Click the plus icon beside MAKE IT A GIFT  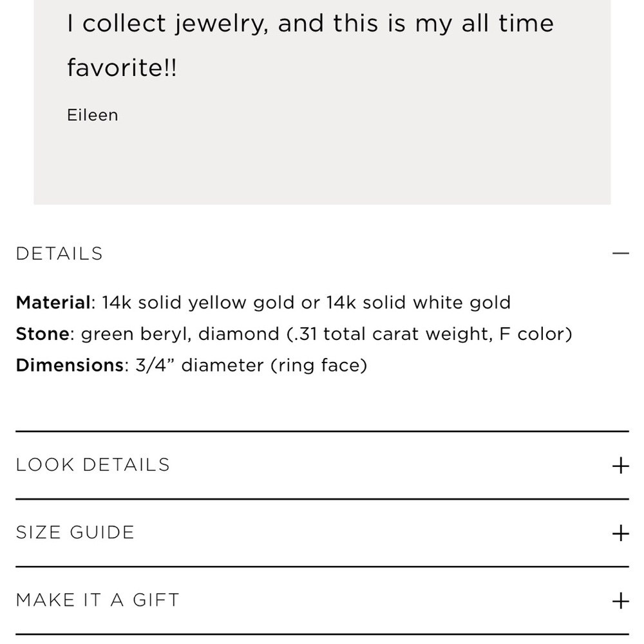[x=620, y=599]
